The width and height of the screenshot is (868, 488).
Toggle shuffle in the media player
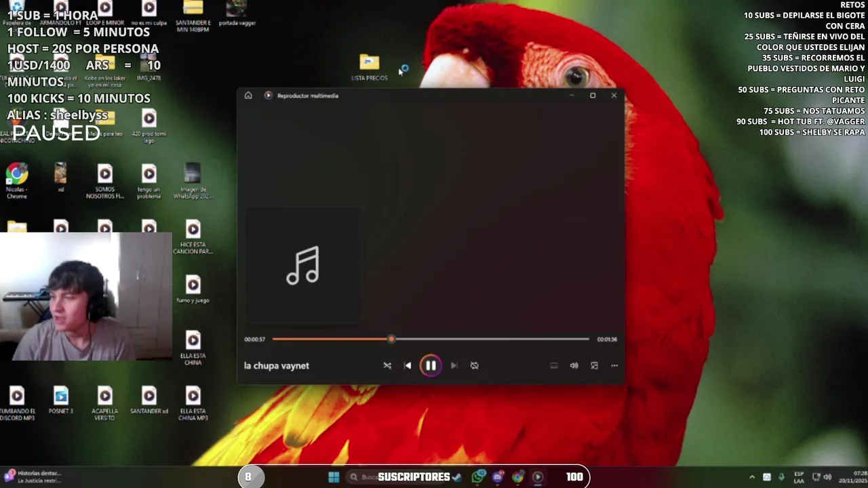(387, 365)
